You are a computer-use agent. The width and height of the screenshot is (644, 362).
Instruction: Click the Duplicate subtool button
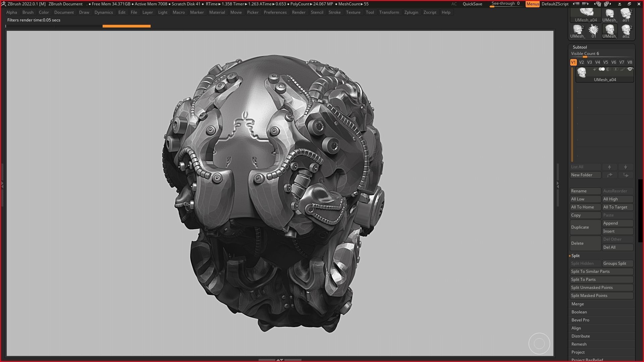coord(585,227)
